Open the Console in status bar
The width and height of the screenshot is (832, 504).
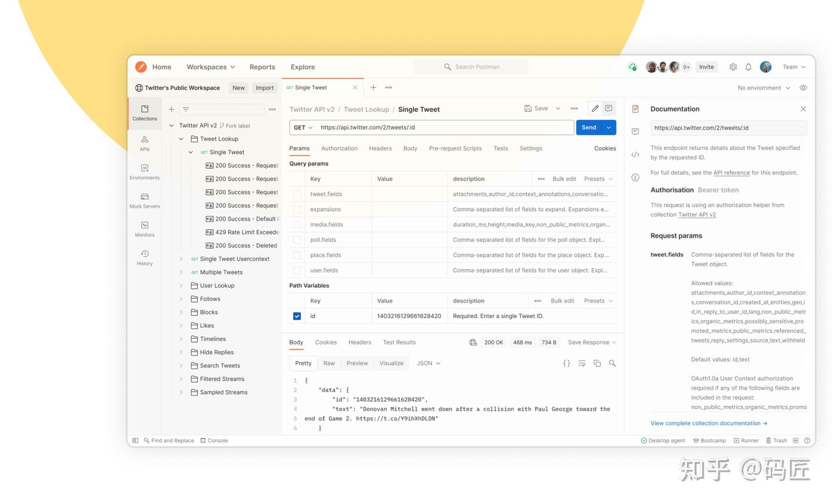point(214,440)
